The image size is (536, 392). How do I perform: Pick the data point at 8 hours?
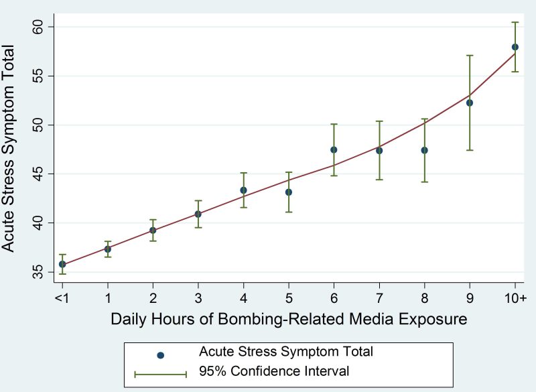coord(424,150)
